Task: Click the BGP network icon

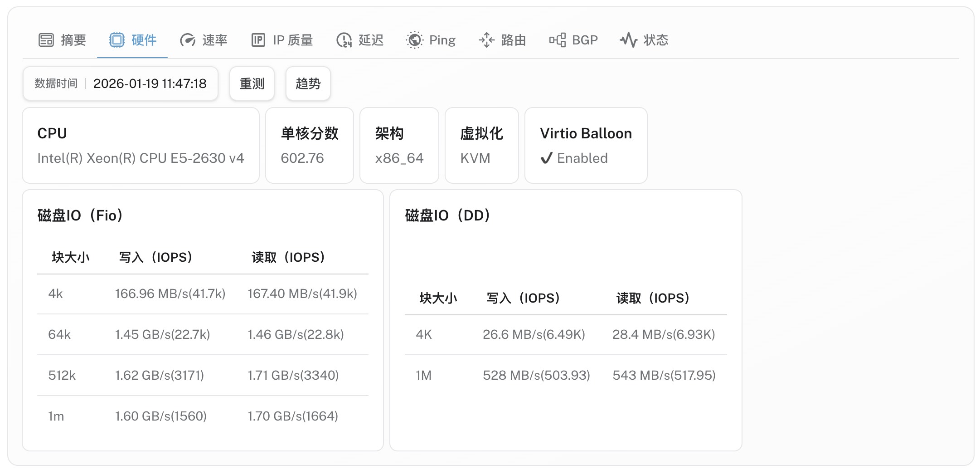Action: 558,40
